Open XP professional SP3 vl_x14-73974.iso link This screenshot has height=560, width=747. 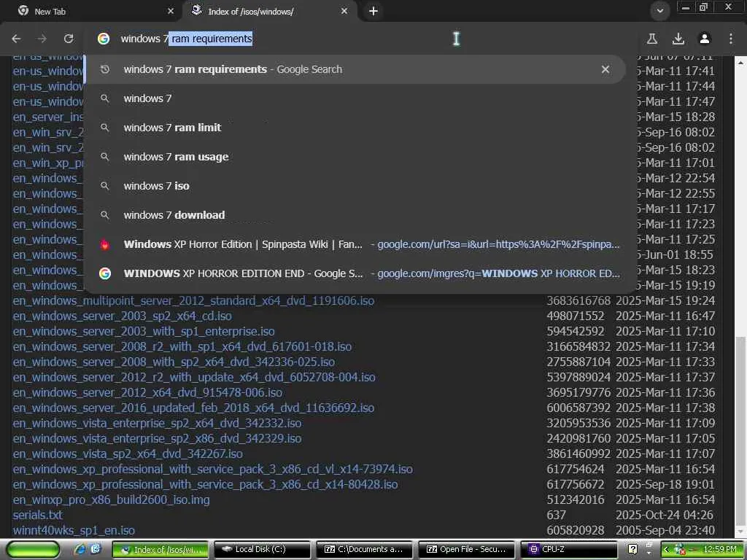click(x=213, y=469)
